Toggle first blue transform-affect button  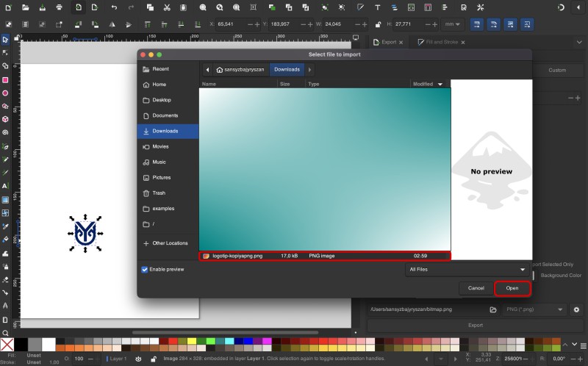(x=476, y=24)
